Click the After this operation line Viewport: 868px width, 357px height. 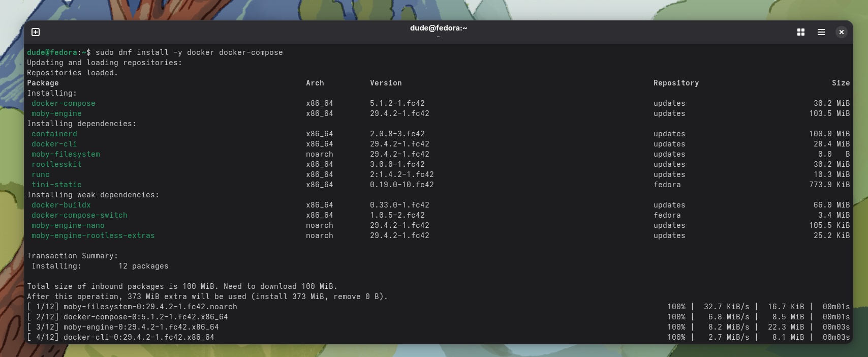tap(207, 296)
